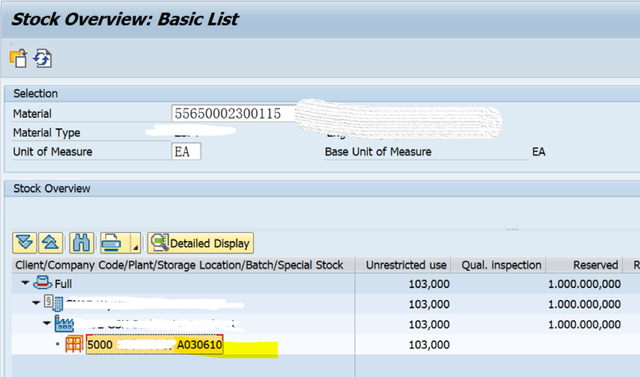This screenshot has width=640, height=377.
Task: Click the Material number input field
Action: 233,113
